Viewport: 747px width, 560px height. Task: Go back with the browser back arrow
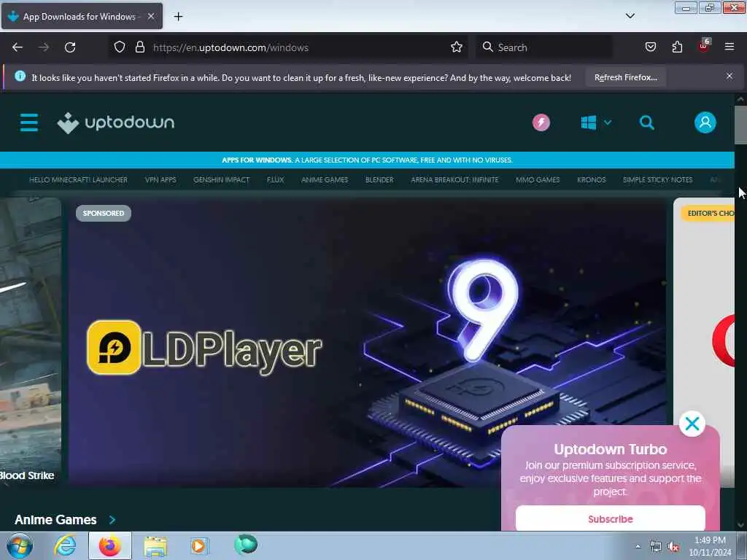[x=18, y=47]
